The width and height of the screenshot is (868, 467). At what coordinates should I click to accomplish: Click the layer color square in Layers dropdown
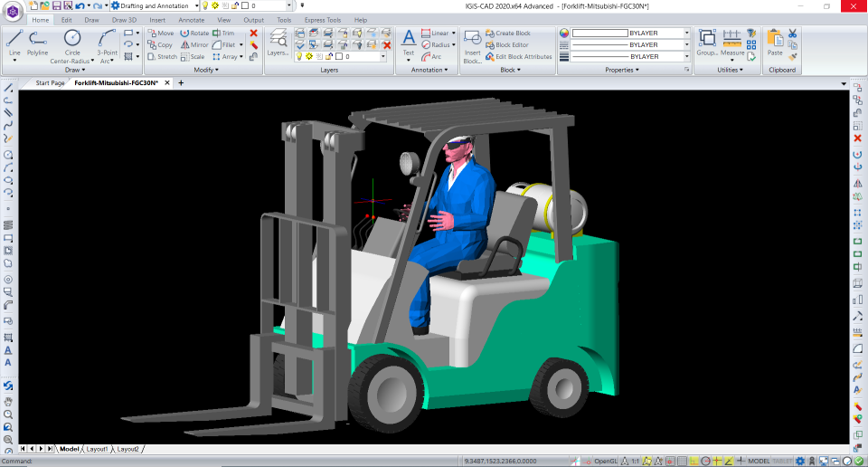(339, 56)
